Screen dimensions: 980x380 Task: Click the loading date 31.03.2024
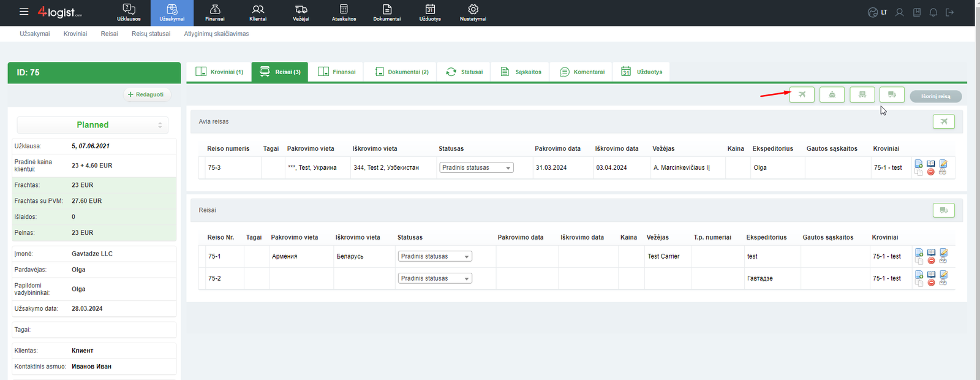coord(551,168)
